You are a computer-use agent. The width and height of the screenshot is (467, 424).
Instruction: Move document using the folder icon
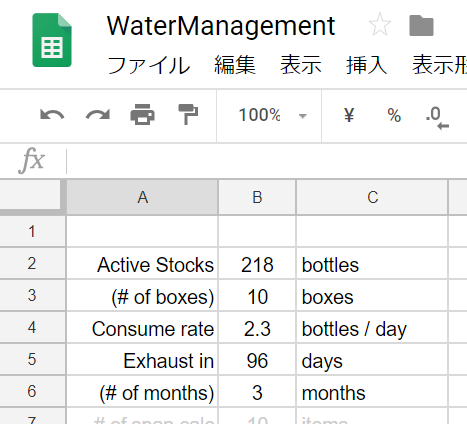click(421, 25)
